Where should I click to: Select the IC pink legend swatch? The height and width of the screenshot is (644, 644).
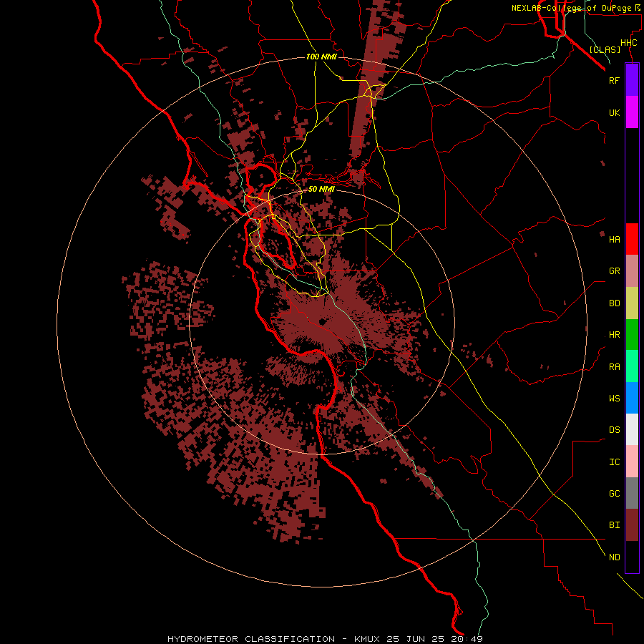632,462
